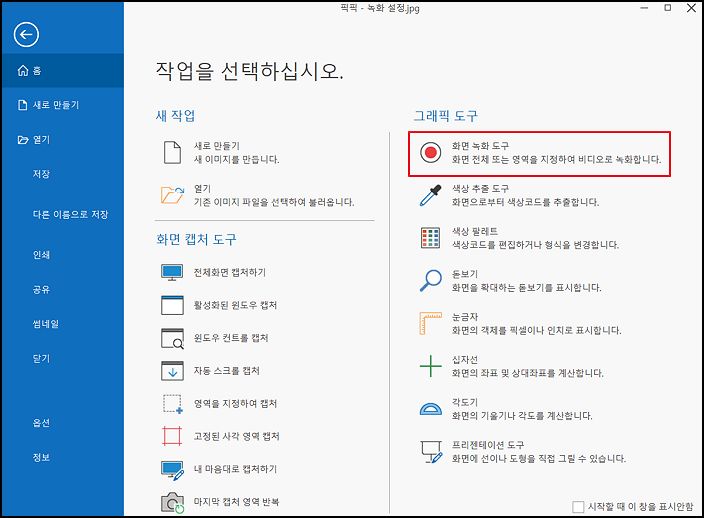Click the 고정된 사각 영역 캡처 label
The height and width of the screenshot is (518, 704).
[237, 436]
